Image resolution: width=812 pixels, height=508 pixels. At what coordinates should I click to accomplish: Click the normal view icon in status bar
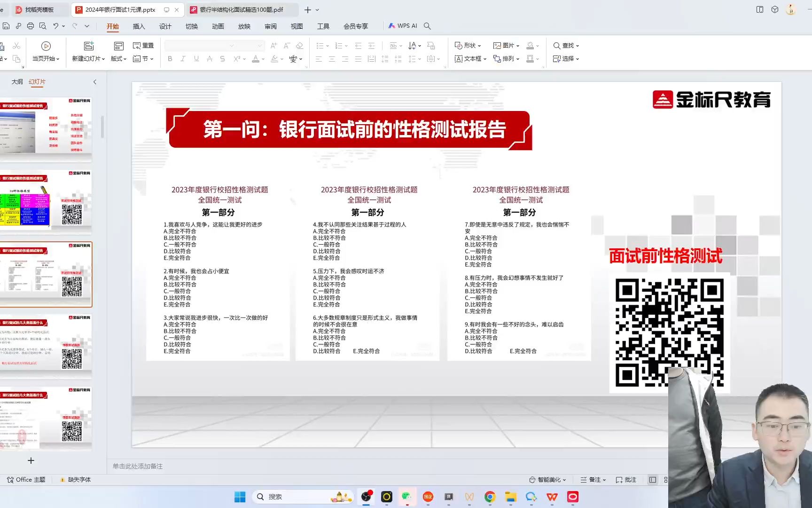click(x=653, y=480)
